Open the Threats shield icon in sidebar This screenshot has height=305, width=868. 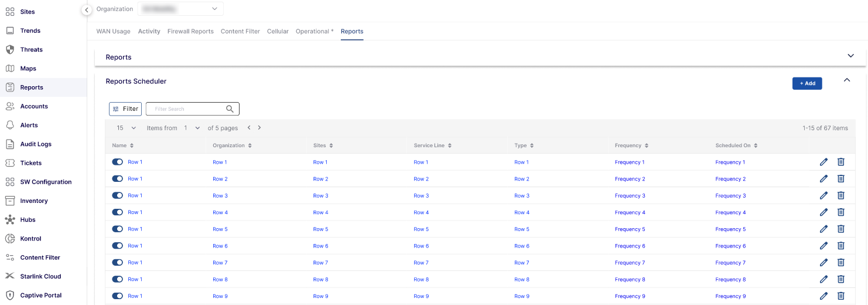pos(10,49)
